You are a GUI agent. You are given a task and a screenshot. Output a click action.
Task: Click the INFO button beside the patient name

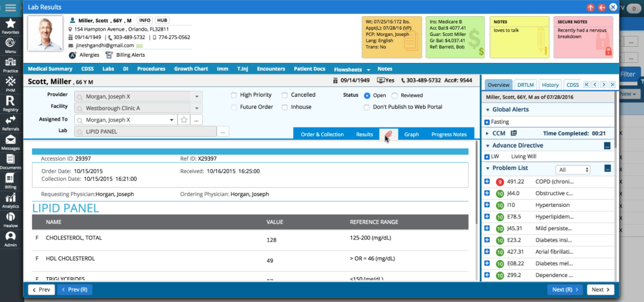[x=145, y=20]
